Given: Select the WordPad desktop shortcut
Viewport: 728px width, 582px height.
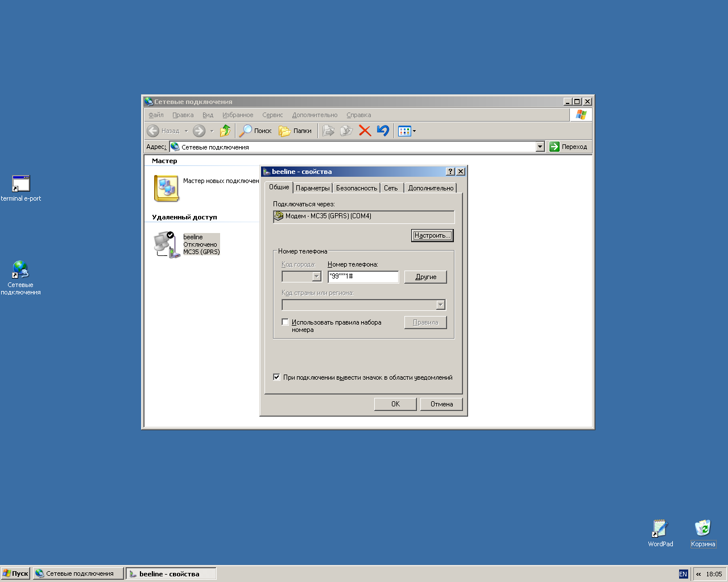Looking at the screenshot, I should (660, 533).
